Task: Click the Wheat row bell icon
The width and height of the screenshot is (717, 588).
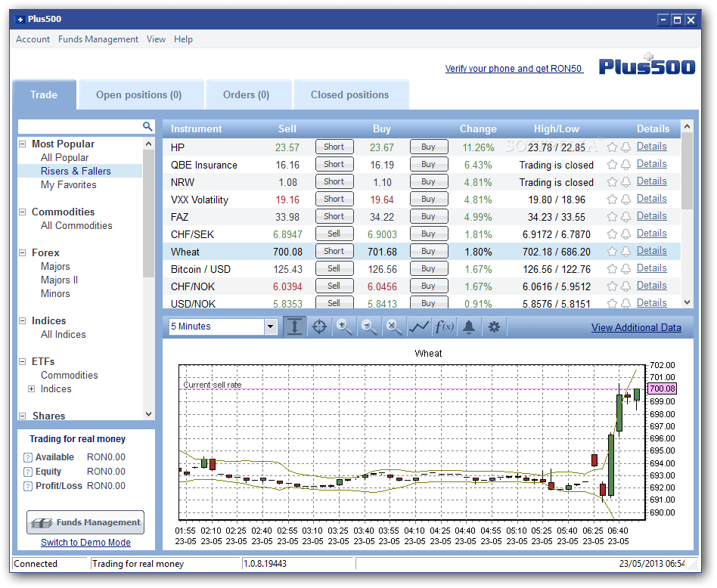Action: [x=626, y=251]
